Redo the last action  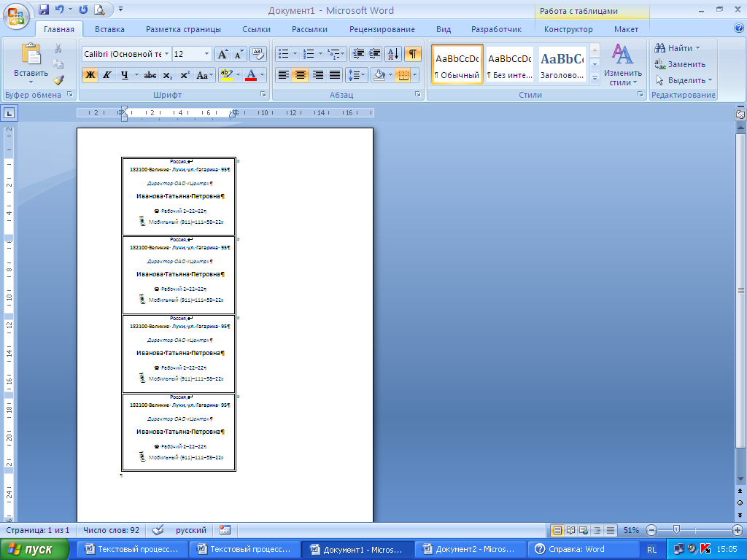pos(83,9)
